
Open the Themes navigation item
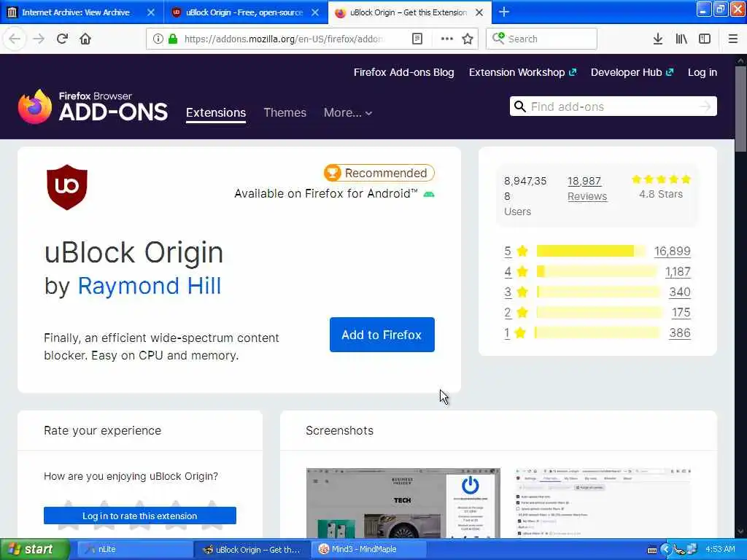click(285, 112)
